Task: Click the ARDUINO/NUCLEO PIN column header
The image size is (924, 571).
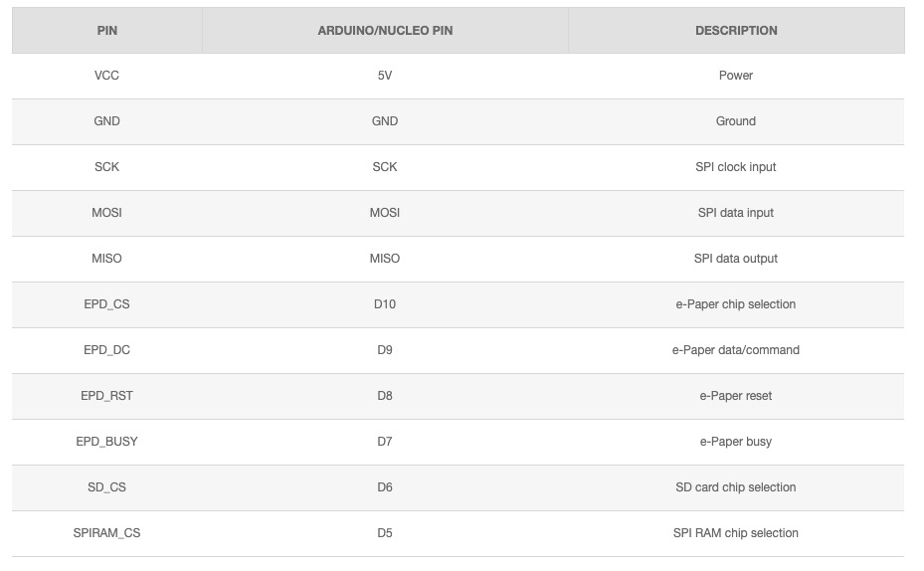Action: 385,31
